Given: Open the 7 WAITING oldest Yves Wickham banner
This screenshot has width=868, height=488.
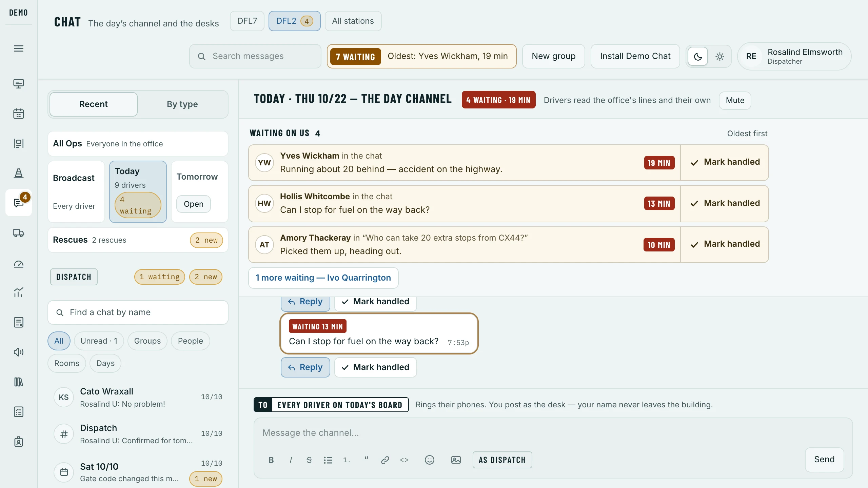Looking at the screenshot, I should (x=421, y=56).
